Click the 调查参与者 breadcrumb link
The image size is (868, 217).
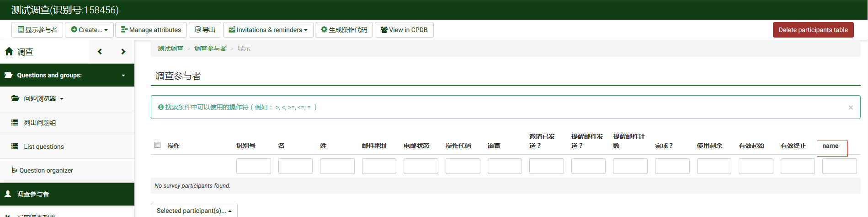click(210, 49)
